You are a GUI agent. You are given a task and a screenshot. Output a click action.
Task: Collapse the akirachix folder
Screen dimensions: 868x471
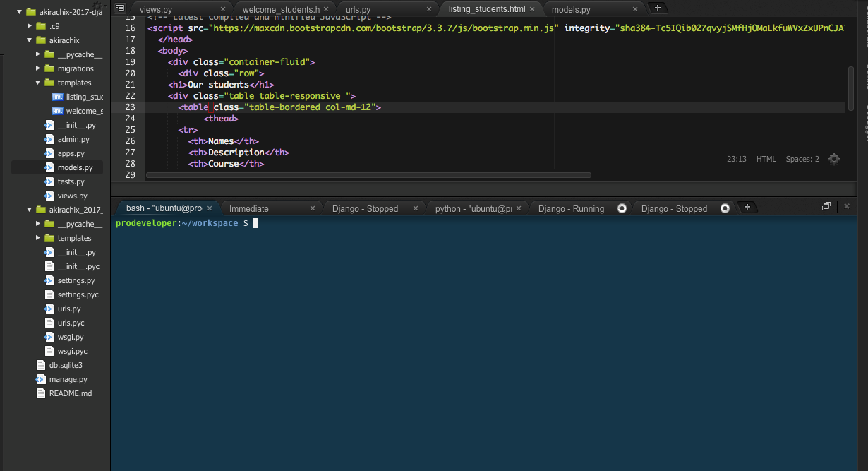[x=30, y=40]
